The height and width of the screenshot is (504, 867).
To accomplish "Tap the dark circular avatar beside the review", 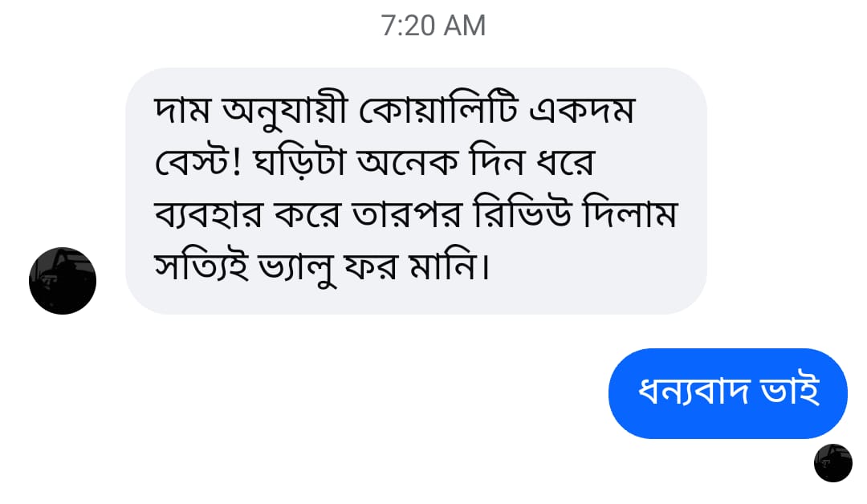I will (x=63, y=280).
